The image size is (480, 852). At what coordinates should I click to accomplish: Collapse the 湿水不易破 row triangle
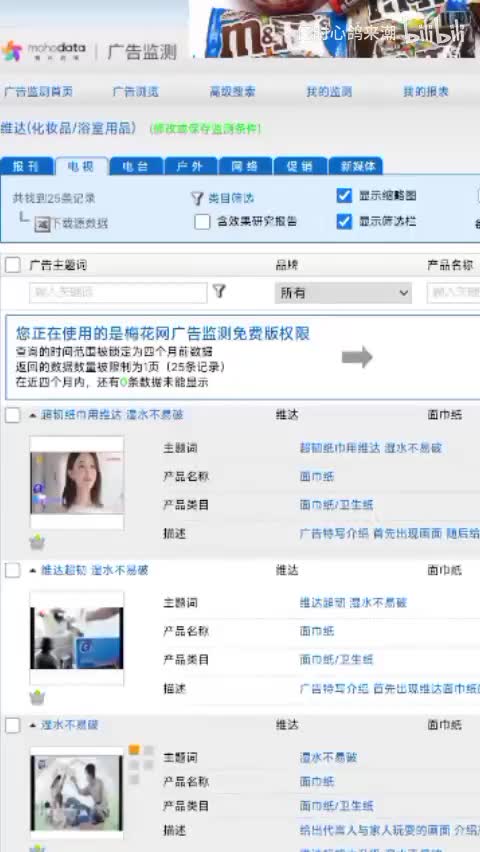(x=33, y=725)
